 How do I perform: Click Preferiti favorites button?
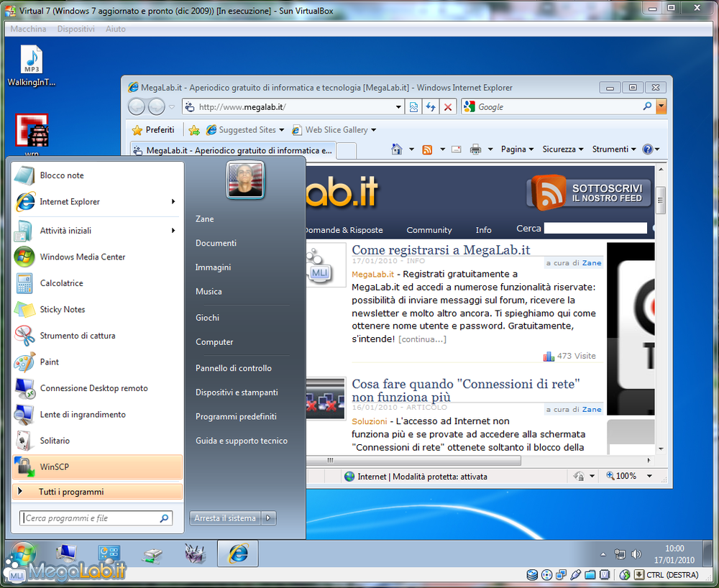153,130
